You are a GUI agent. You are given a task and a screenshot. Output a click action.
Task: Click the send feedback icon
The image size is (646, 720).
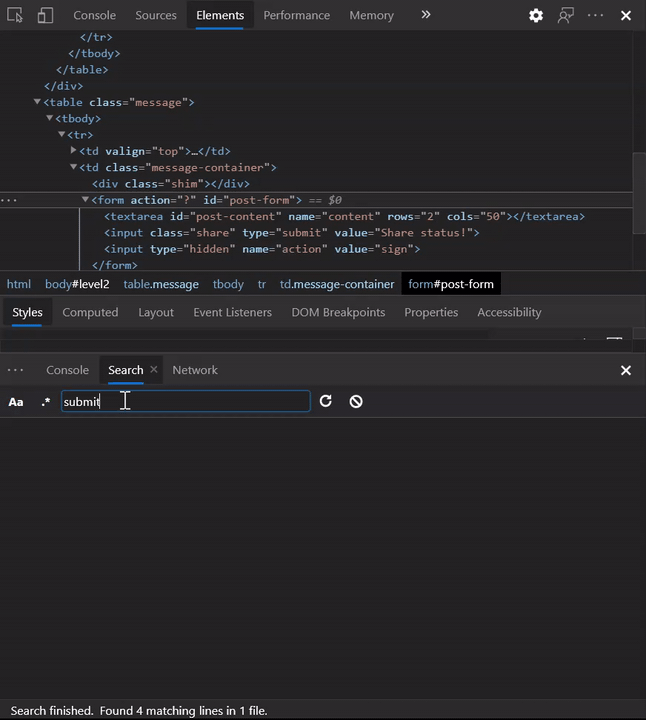coord(566,16)
